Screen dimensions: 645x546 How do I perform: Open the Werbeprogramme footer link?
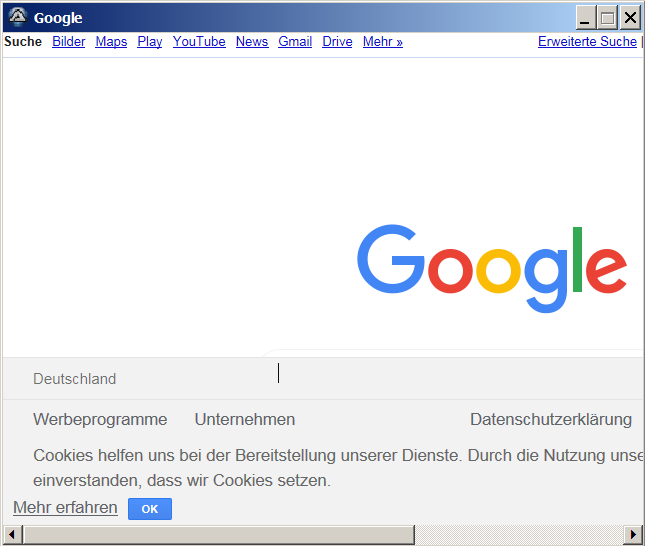click(x=100, y=420)
